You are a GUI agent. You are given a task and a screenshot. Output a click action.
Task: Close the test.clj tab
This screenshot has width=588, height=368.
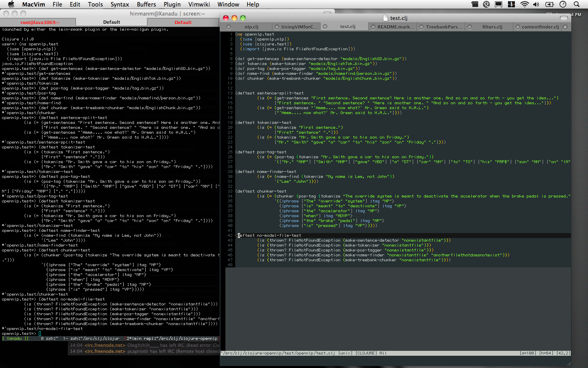325,27
